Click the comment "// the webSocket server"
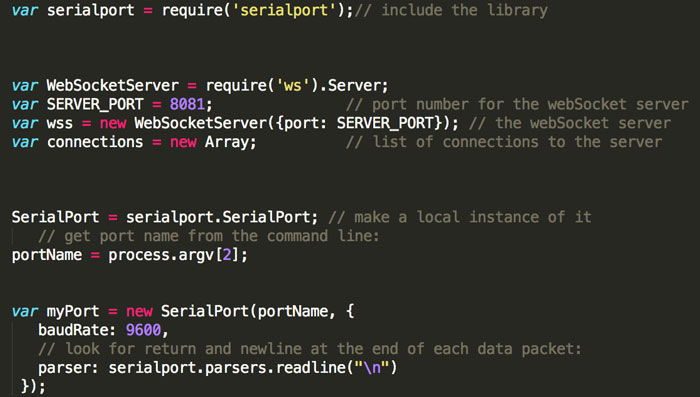Viewport: 700px width, 397px height. point(570,123)
